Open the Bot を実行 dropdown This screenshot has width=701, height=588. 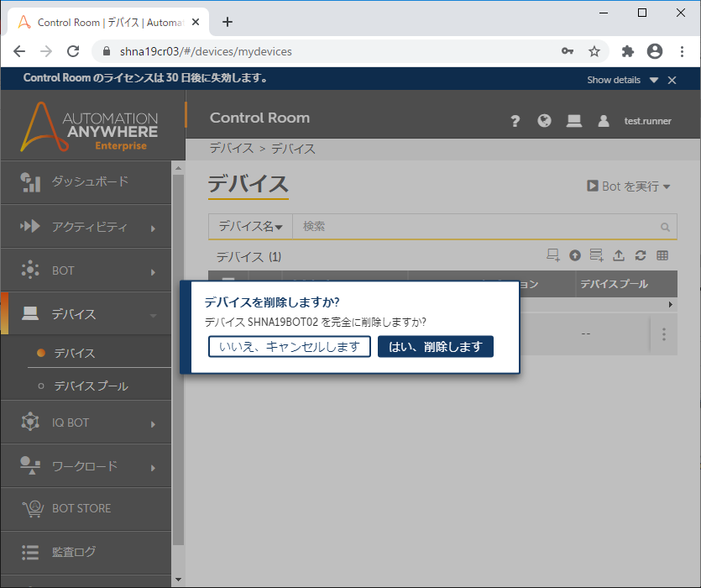tap(628, 186)
